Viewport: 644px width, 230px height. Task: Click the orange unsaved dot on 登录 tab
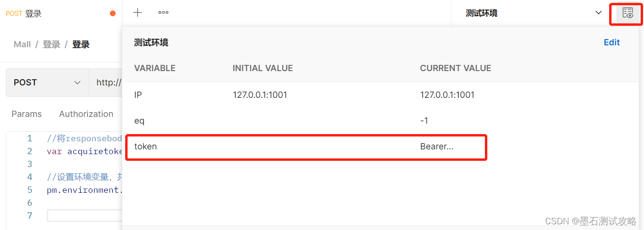point(113,13)
